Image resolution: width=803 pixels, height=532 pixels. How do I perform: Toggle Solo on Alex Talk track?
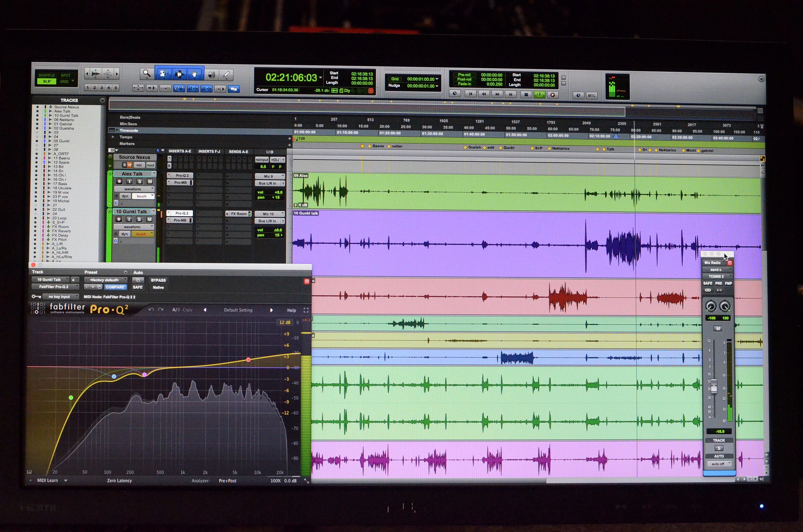pyautogui.click(x=140, y=182)
